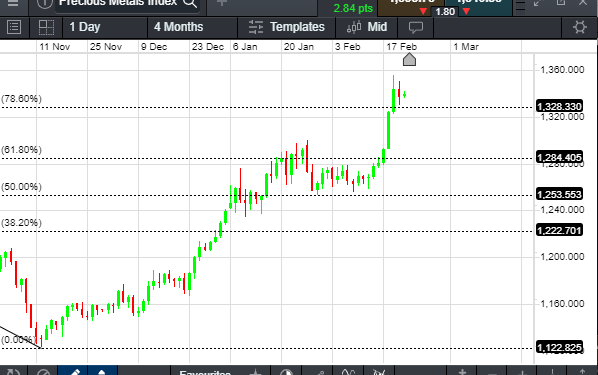
Task: Click the 25 Nov date label
Action: point(106,47)
